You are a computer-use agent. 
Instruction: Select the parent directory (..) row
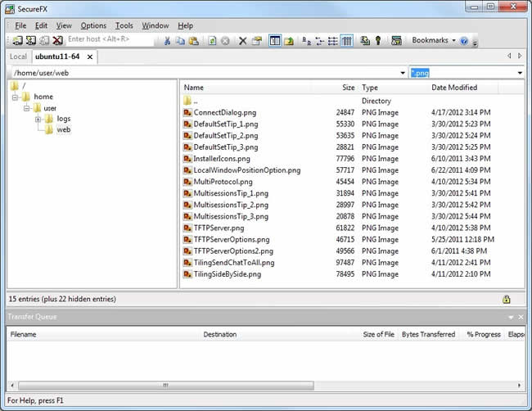pos(340,101)
